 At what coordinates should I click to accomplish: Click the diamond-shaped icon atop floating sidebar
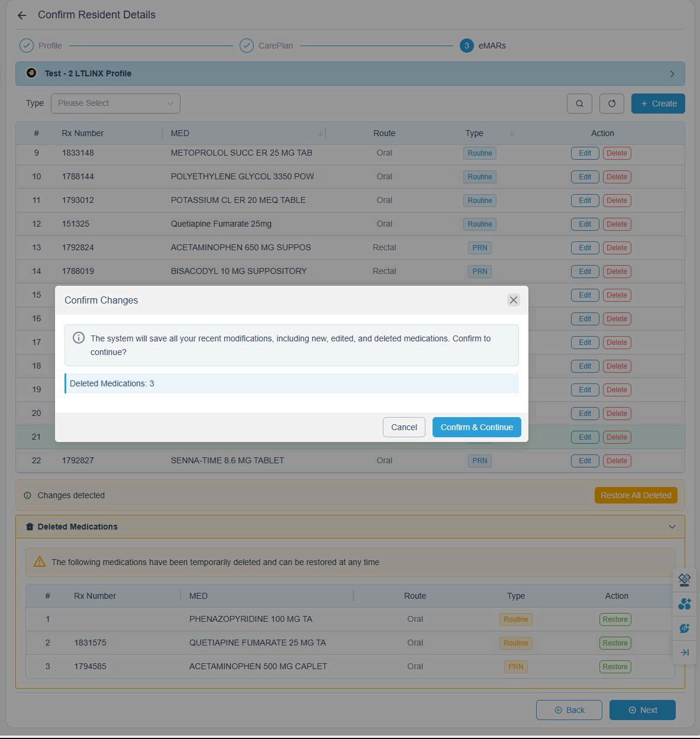pos(685,580)
